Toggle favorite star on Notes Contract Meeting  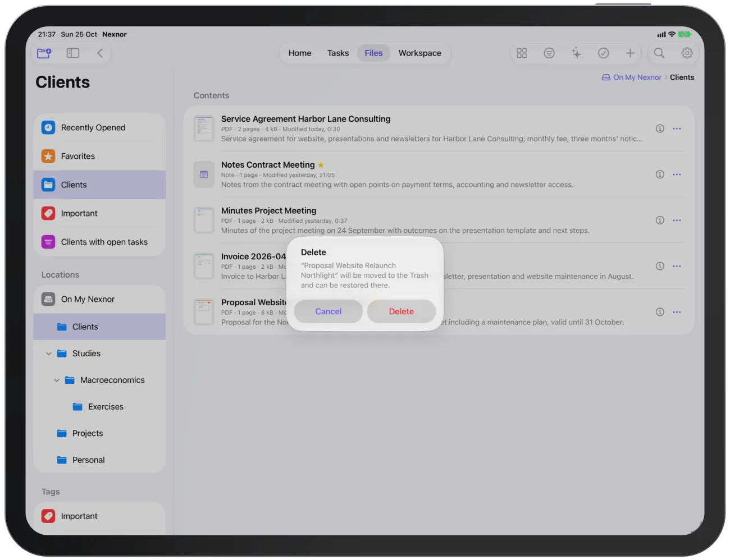(321, 165)
